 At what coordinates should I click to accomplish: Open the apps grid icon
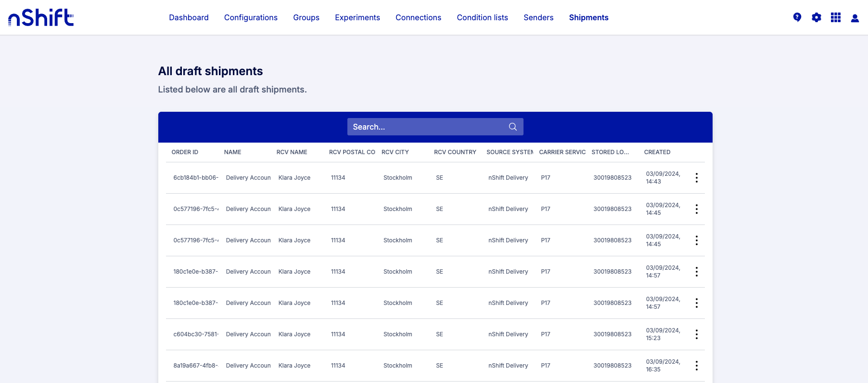835,17
